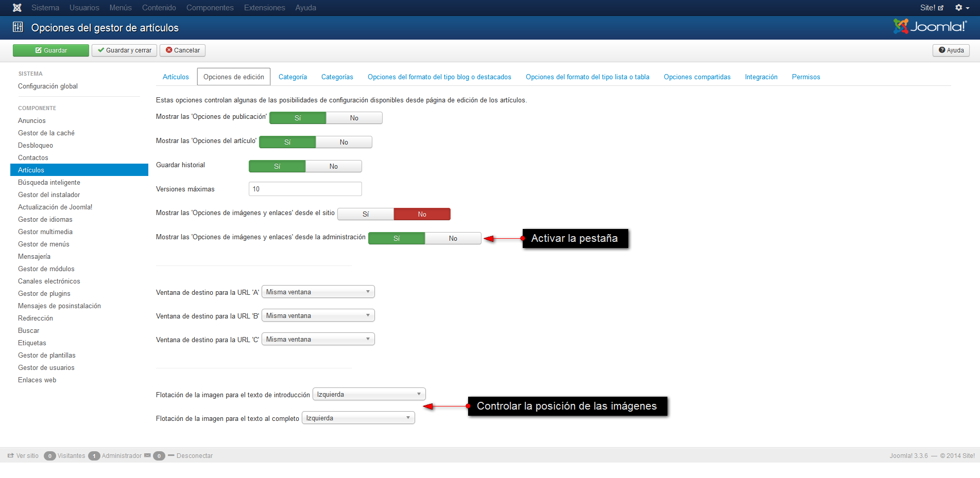Screen dimensions: 980x478
Task: Select Artículos in the sidebar
Action: click(79, 170)
